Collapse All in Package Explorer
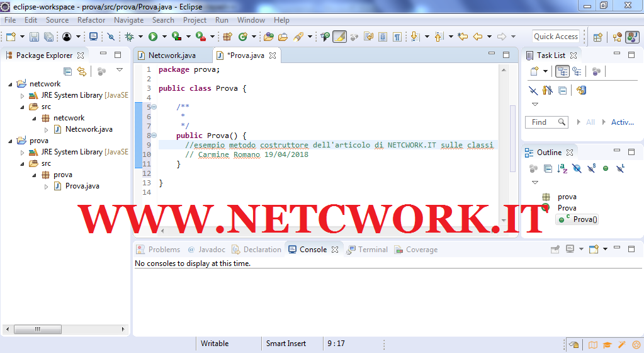644x353 pixels. pyautogui.click(x=68, y=72)
